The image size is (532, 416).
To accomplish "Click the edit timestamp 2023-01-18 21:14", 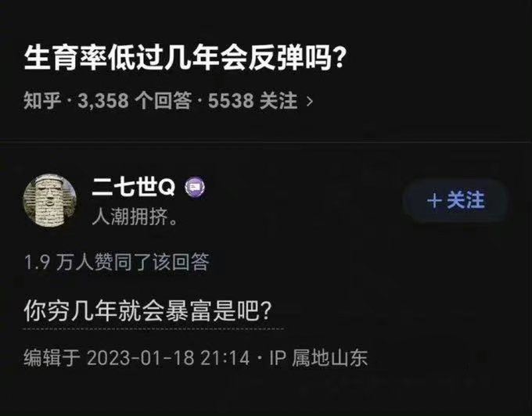I will pyautogui.click(x=168, y=358).
